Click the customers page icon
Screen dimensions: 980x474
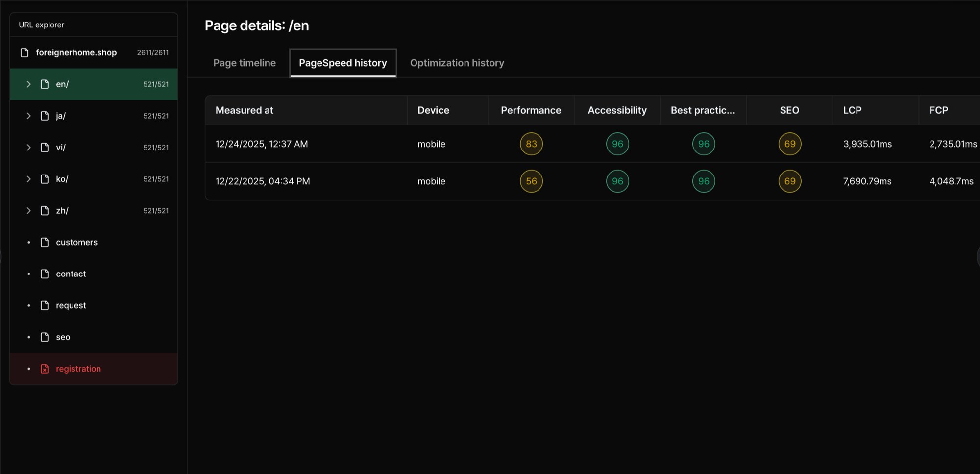[x=45, y=242]
